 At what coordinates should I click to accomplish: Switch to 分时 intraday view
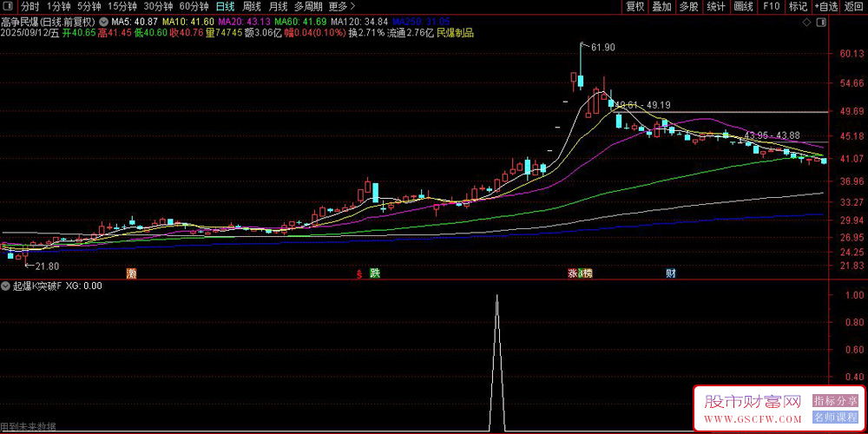pos(30,7)
